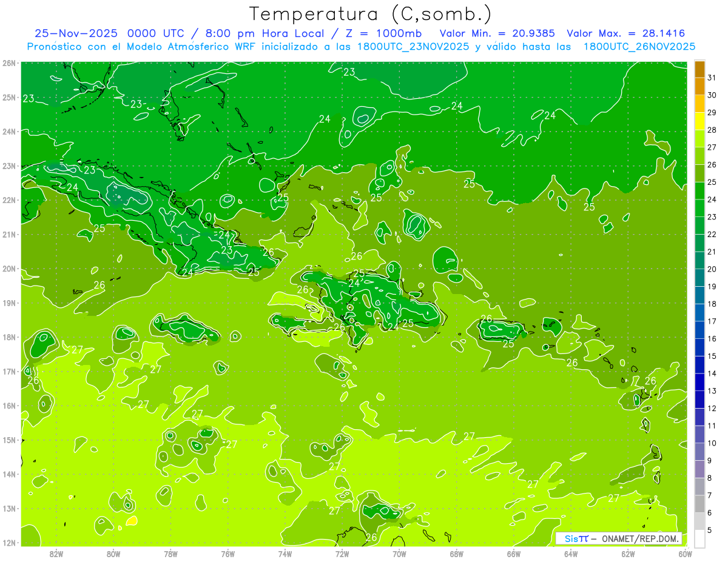Click the 76W longitude axis label
Image resolution: width=728 pixels, height=562 pixels.
228,553
